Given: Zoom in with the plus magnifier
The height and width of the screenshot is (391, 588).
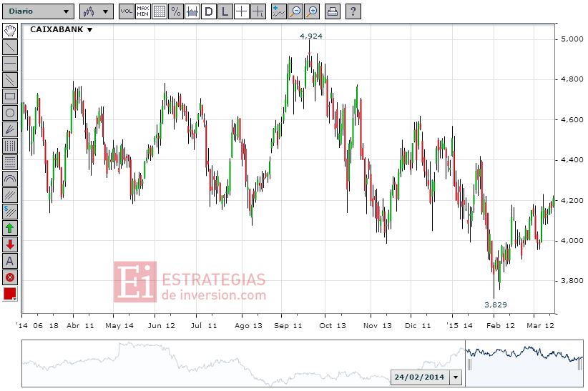Looking at the screenshot, I should click(312, 11).
